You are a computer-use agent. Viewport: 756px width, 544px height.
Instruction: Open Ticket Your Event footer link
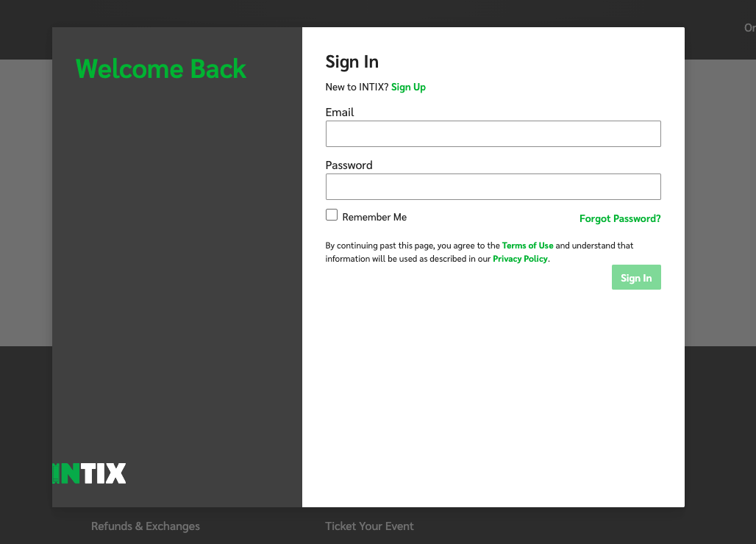point(369,526)
